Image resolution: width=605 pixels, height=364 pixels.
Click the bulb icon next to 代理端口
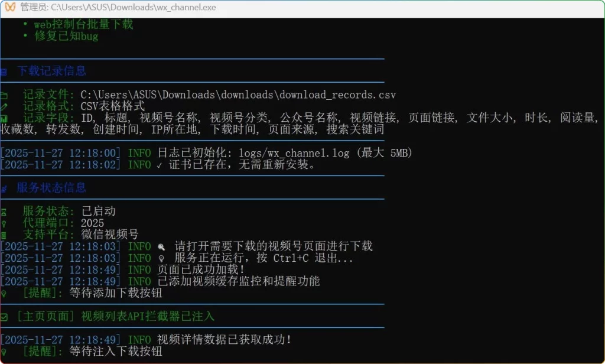pos(4,223)
